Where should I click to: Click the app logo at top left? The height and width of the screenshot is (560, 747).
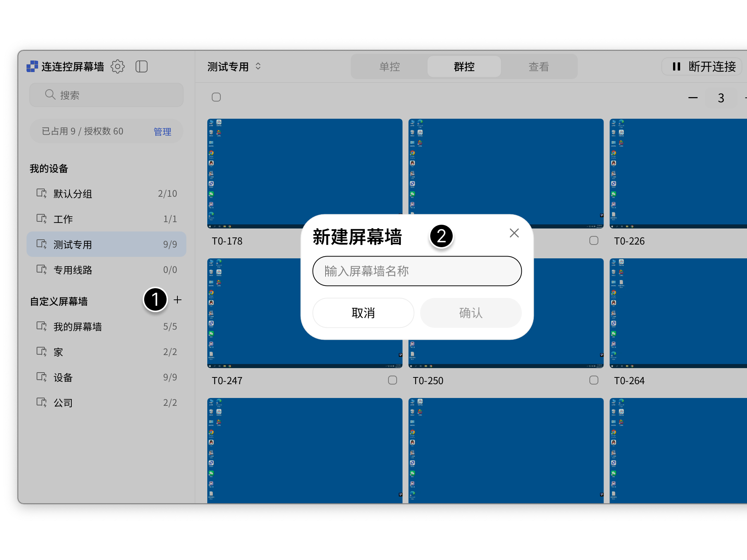[33, 66]
